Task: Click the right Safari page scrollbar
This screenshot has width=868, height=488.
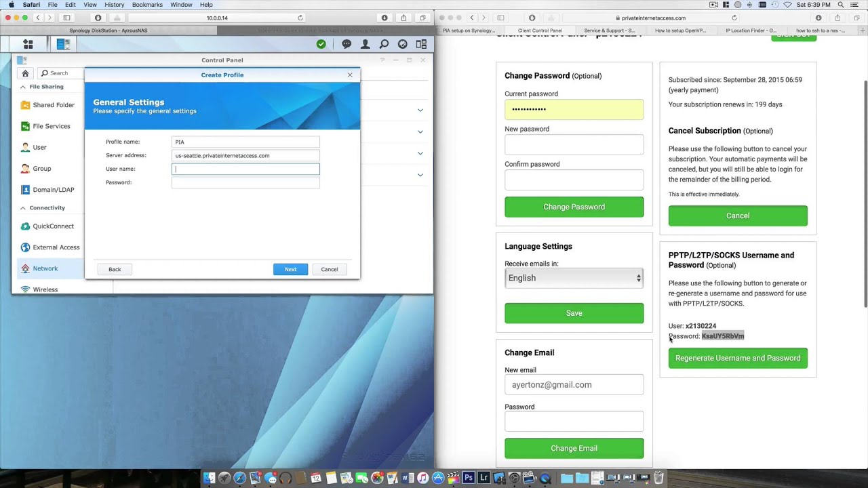Action: point(865,193)
